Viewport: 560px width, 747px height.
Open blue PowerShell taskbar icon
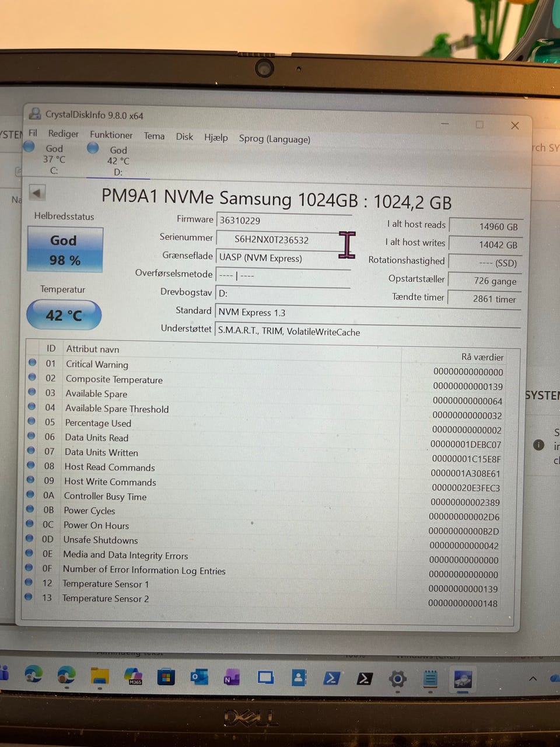point(331,678)
